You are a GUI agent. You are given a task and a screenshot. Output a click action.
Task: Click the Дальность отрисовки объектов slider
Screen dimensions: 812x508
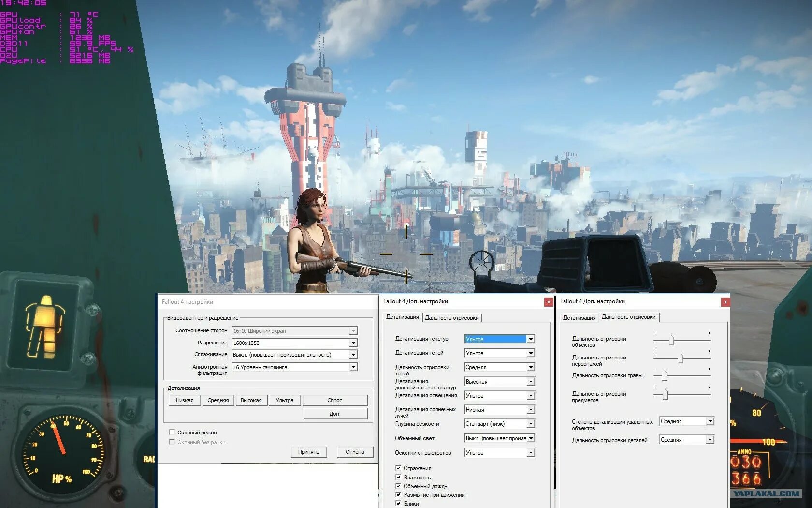[x=682, y=340]
